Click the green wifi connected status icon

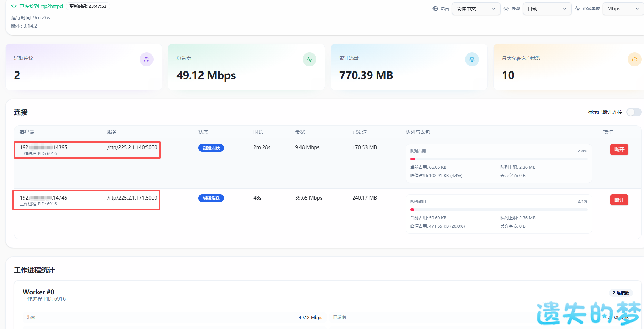(x=14, y=6)
